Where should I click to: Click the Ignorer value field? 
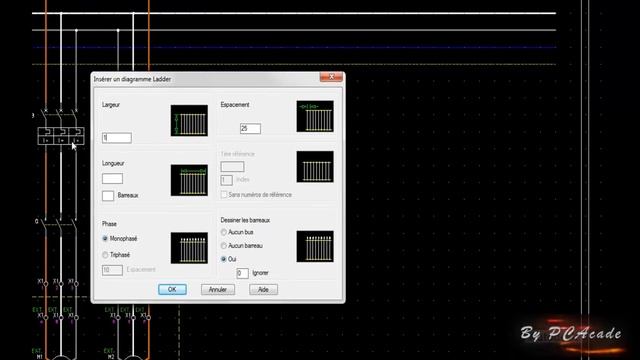242,273
